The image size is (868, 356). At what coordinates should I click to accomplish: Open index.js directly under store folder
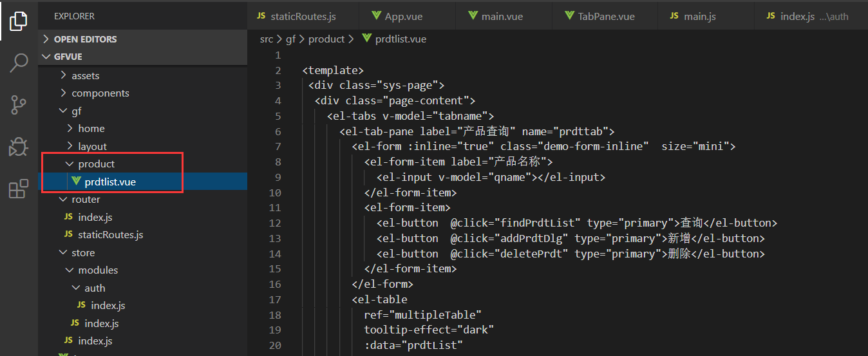[x=143, y=341]
